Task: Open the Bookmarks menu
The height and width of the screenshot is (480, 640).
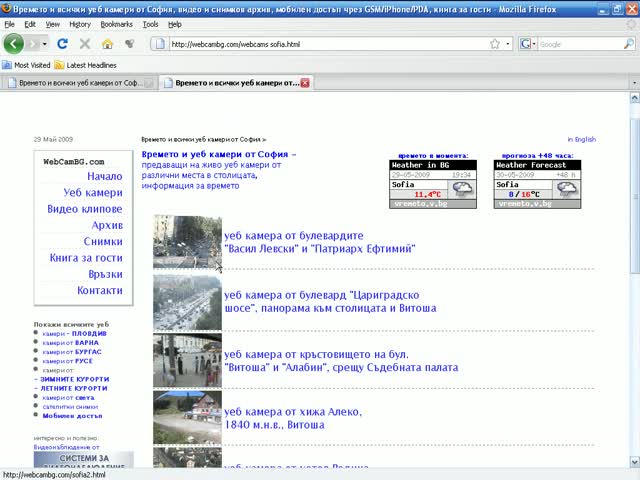Action: tap(116, 24)
